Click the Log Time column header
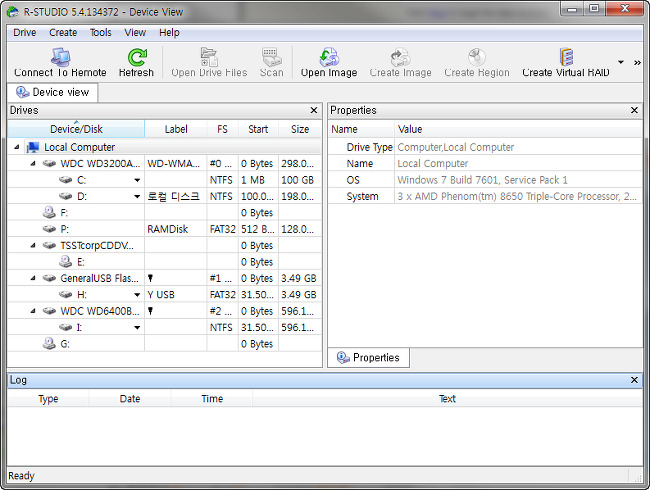 pos(212,399)
